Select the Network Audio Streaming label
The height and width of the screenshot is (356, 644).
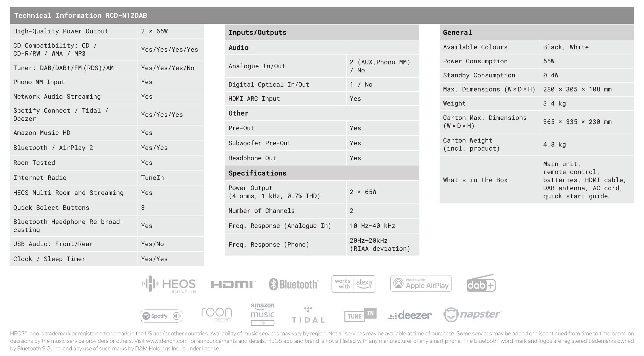click(x=57, y=97)
